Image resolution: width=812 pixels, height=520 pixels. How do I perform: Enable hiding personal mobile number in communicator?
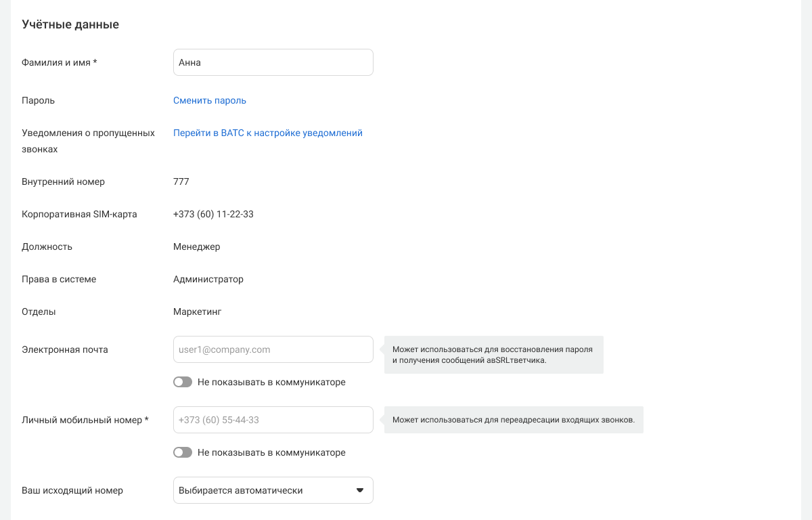(183, 452)
